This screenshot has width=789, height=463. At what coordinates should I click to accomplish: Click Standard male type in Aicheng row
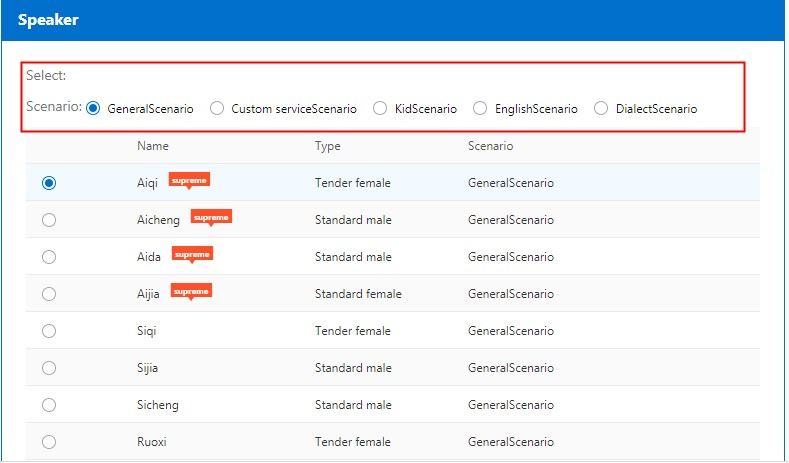[353, 220]
